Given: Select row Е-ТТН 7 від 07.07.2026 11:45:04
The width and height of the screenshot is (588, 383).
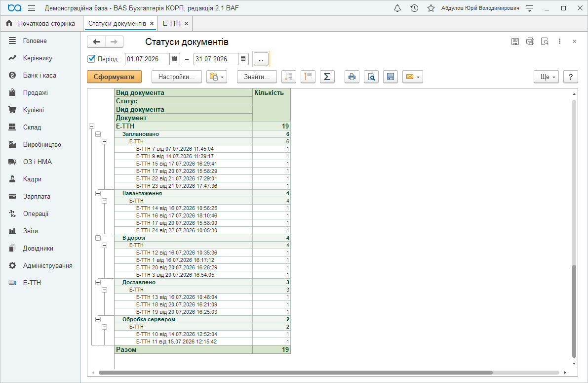Looking at the screenshot, I should pos(202,149).
